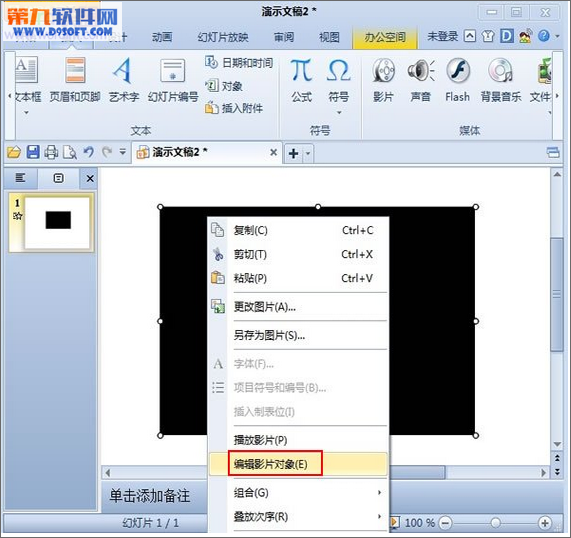Open the 动画 ribbon tab
The height and width of the screenshot is (538, 571).
tap(162, 37)
